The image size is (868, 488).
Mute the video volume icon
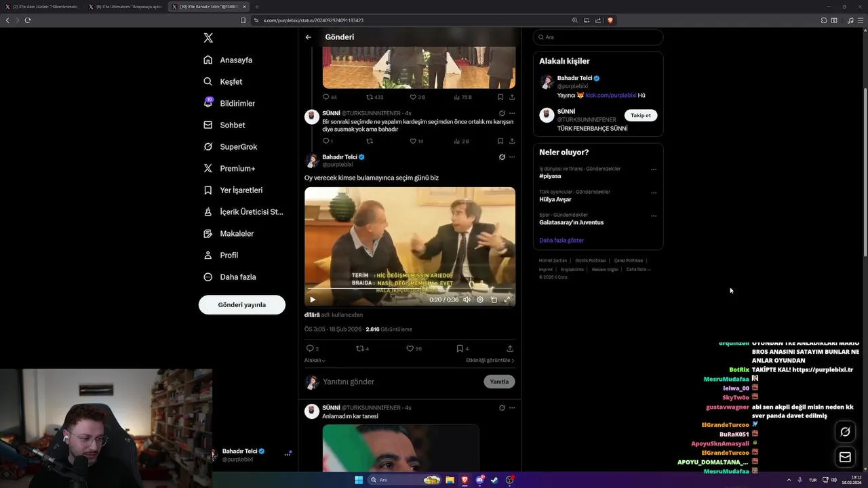coord(467,300)
